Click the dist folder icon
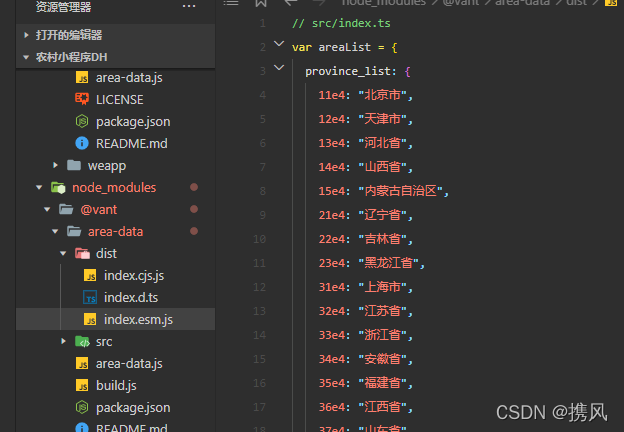The height and width of the screenshot is (432, 624). (x=82, y=253)
